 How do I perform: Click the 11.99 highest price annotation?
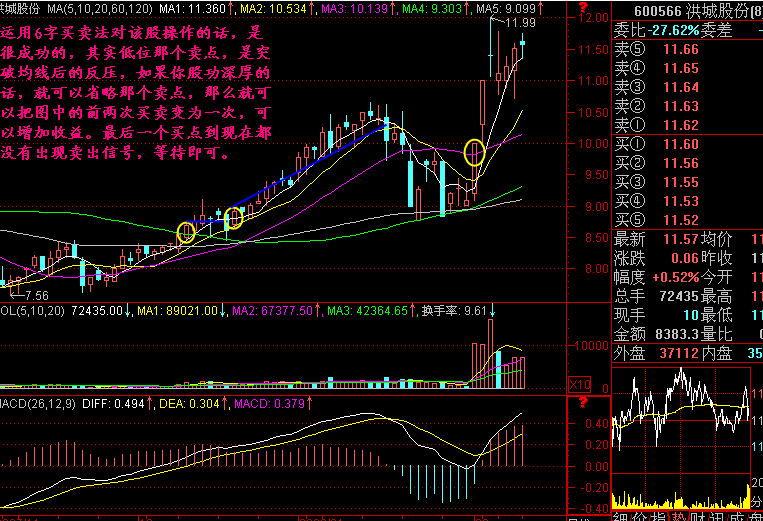click(x=520, y=22)
